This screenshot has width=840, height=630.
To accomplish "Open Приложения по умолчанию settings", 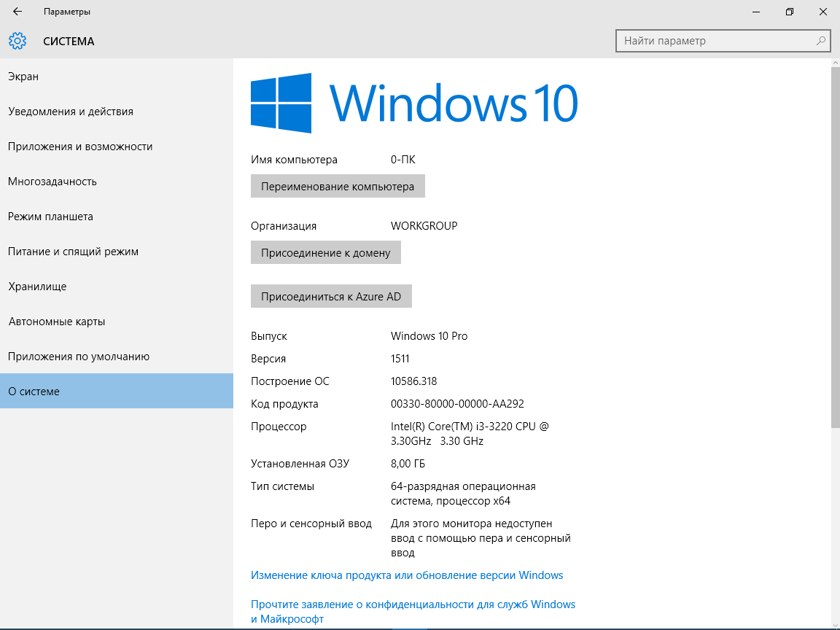I will 79,357.
